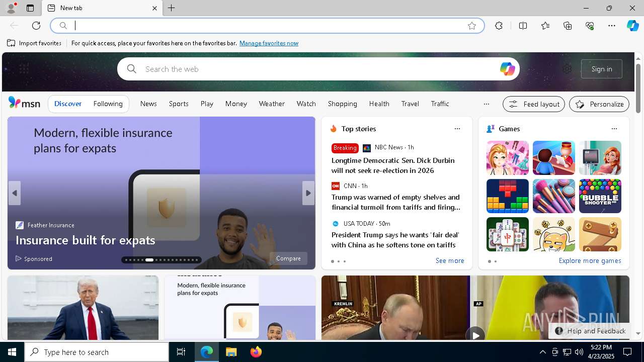Open the Shopping tab
The height and width of the screenshot is (362, 644).
point(343,104)
